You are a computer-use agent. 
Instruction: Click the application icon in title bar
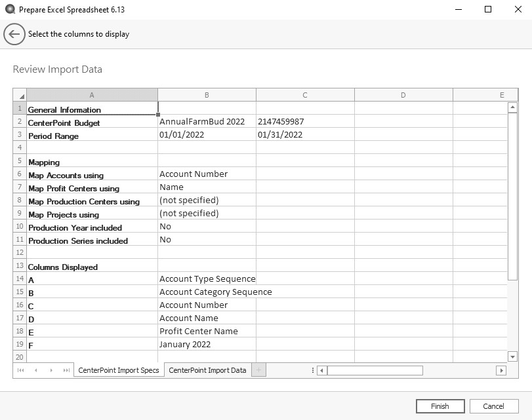coord(9,10)
